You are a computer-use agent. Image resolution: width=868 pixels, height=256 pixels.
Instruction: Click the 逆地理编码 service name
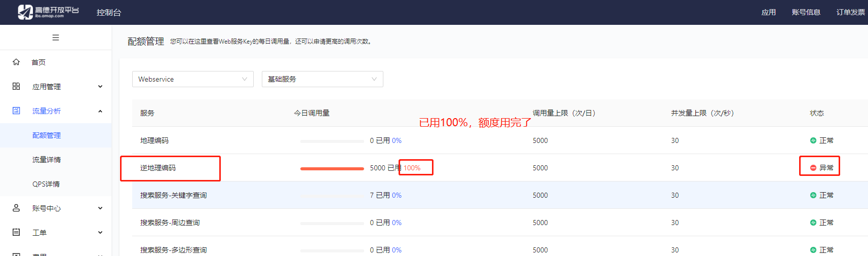158,168
